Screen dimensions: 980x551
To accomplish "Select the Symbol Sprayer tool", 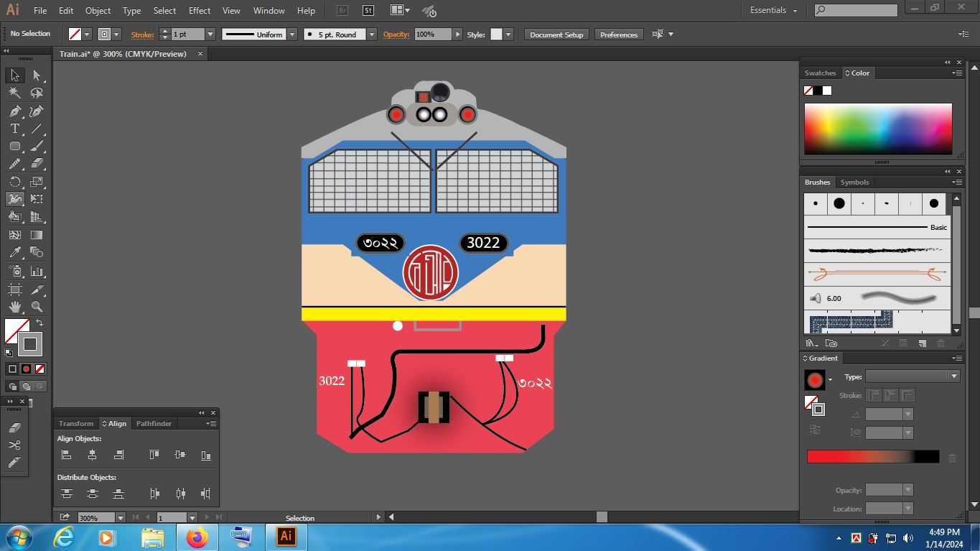I will pyautogui.click(x=14, y=272).
